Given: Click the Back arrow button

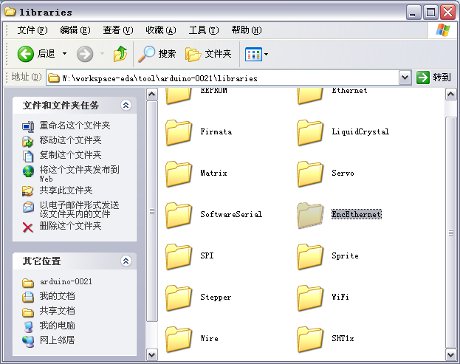Looking at the screenshot, I should tap(26, 54).
